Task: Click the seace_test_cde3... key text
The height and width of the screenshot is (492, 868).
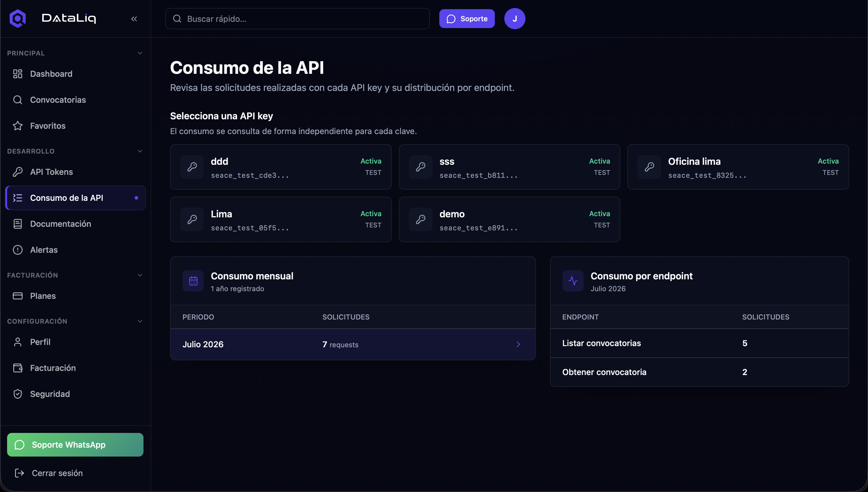Action: pyautogui.click(x=250, y=175)
